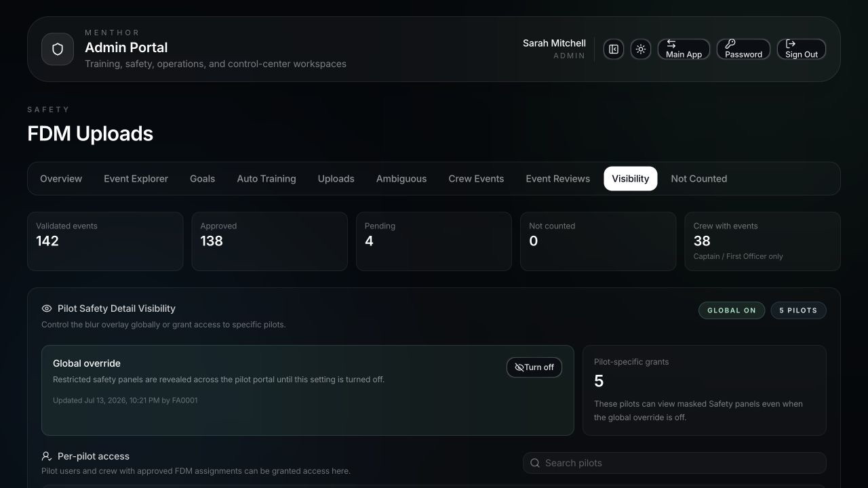Focus the Search pilots field
The image size is (868, 488).
coord(675,463)
